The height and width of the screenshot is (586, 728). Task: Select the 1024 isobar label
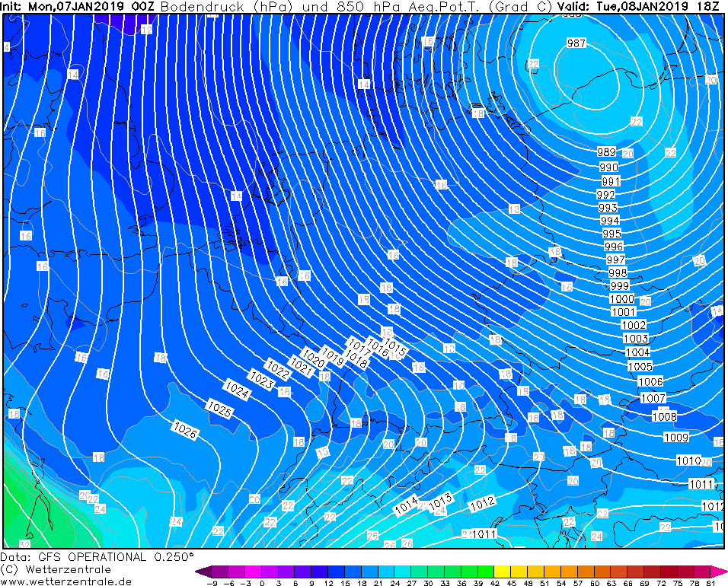tap(238, 390)
